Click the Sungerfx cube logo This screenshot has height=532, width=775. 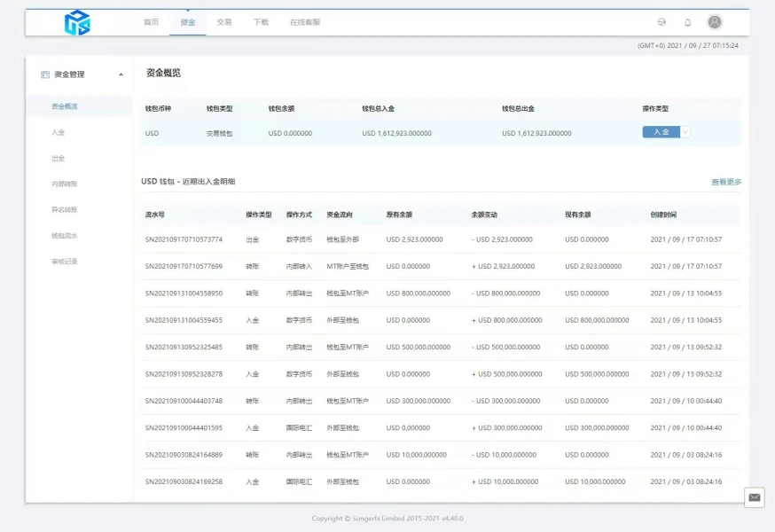click(77, 23)
